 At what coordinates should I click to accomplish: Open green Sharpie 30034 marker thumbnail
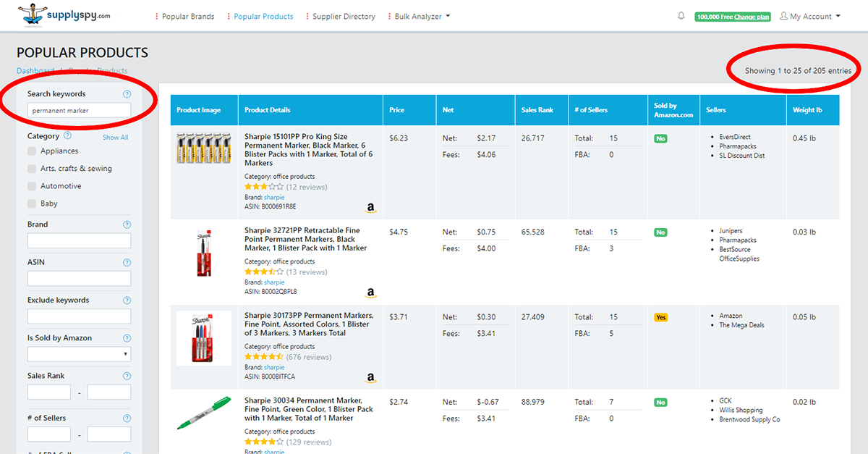tap(204, 413)
